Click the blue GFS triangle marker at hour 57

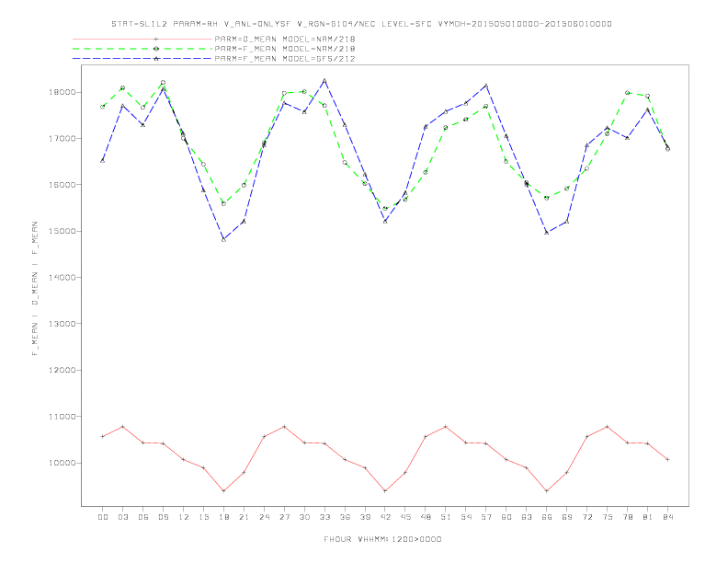486,86
